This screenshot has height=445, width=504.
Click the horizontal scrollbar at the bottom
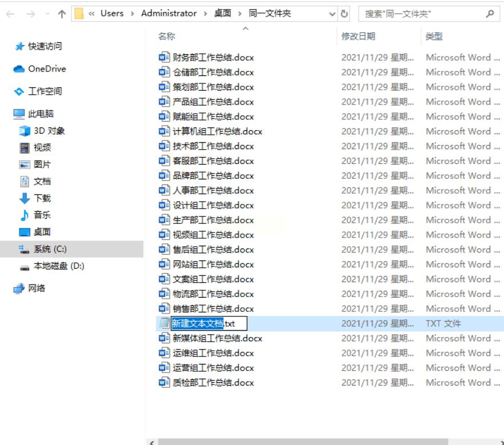click(x=303, y=442)
